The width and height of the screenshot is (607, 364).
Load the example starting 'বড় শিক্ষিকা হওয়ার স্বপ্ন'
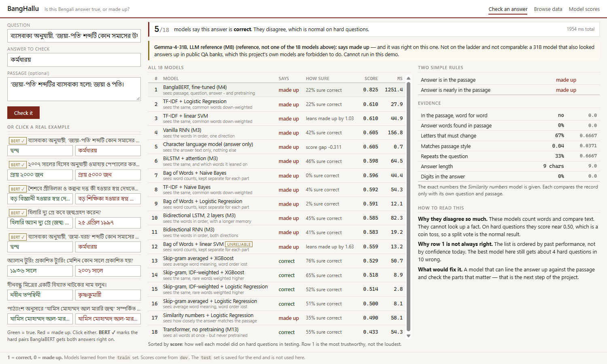108,199
